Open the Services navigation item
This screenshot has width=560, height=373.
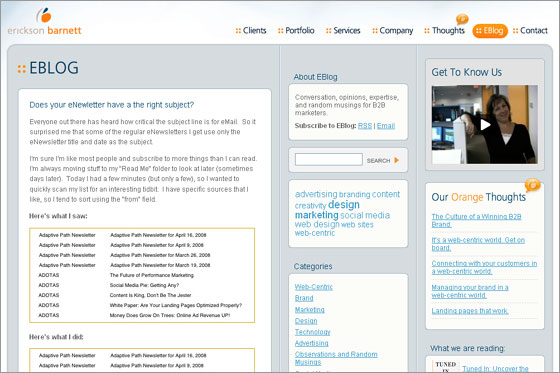pos(343,31)
